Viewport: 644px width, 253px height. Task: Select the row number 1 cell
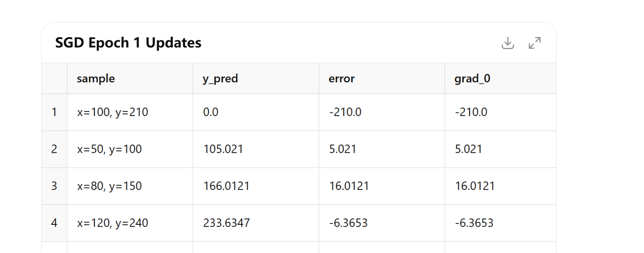click(54, 112)
